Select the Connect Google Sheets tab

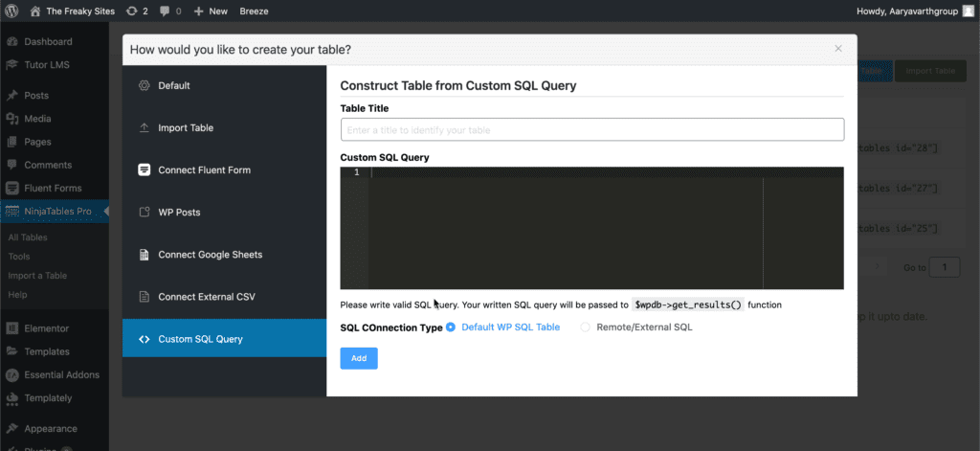224,255
